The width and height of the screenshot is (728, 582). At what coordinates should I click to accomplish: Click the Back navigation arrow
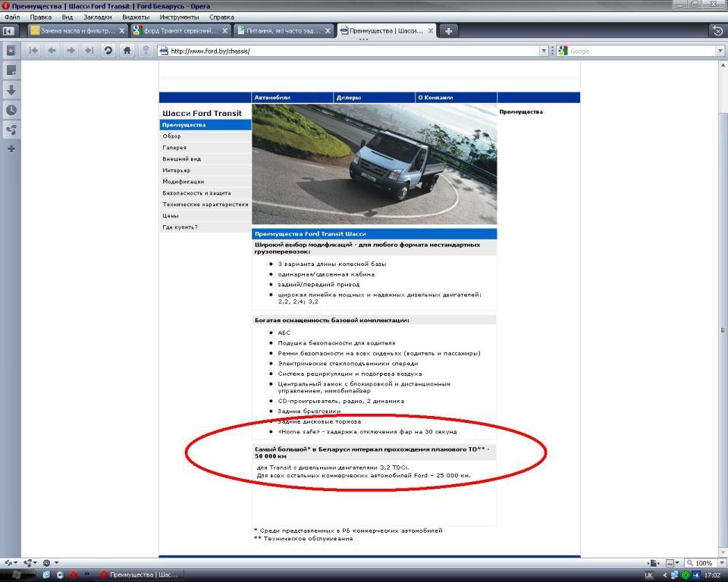click(x=52, y=51)
